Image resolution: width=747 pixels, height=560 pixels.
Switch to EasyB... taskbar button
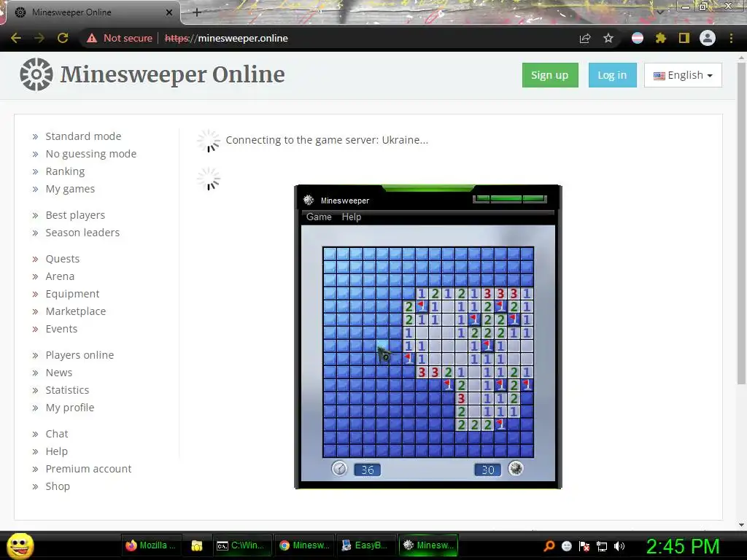pyautogui.click(x=366, y=545)
